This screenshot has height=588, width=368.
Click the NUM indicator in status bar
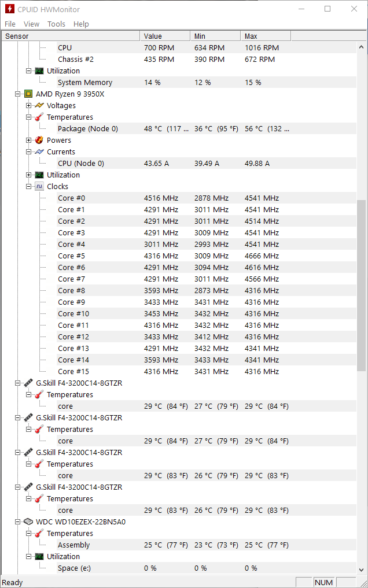[x=323, y=582]
